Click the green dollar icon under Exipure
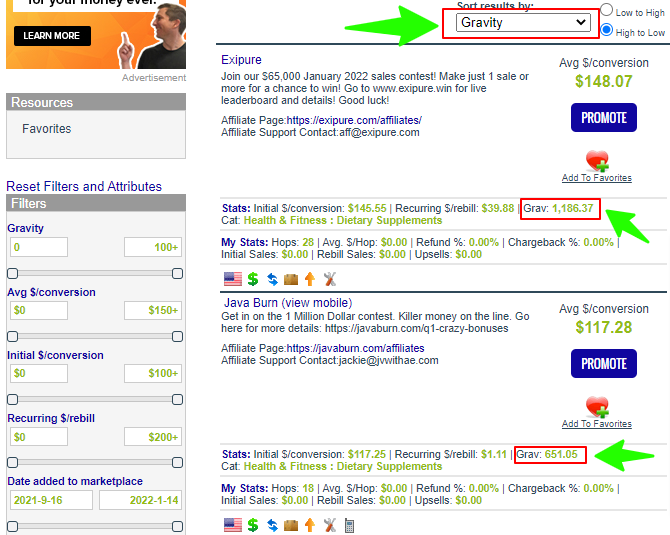 (x=253, y=279)
